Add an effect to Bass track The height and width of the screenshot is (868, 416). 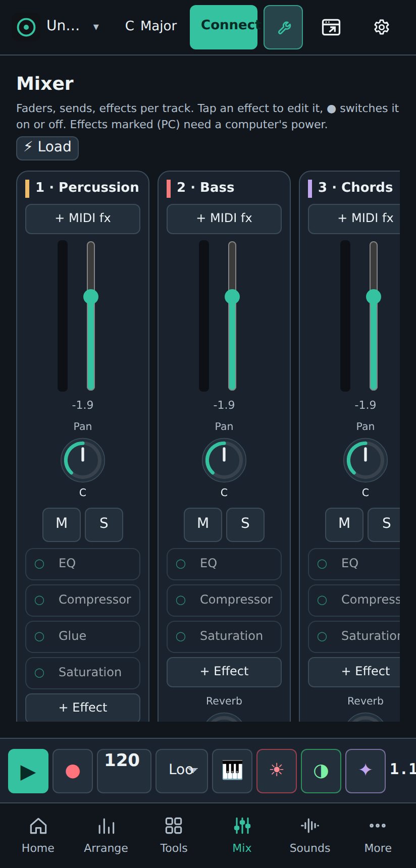(x=224, y=672)
